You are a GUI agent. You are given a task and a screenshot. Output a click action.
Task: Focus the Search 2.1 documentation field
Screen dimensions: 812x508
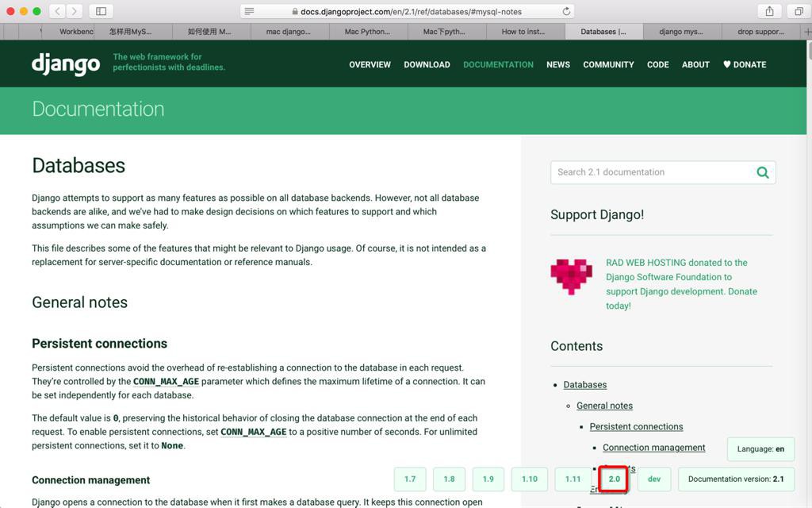click(x=662, y=172)
